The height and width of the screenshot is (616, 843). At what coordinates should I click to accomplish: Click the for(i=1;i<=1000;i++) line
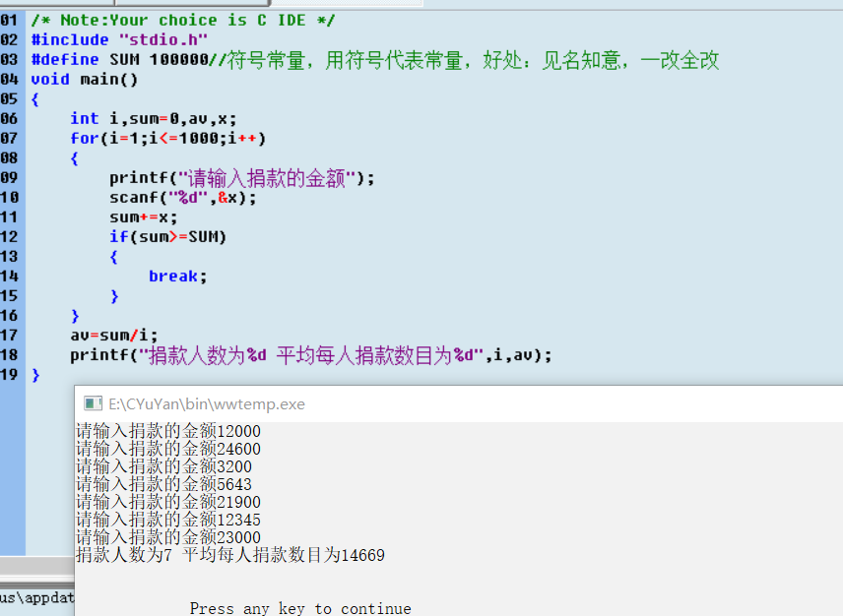click(x=168, y=139)
